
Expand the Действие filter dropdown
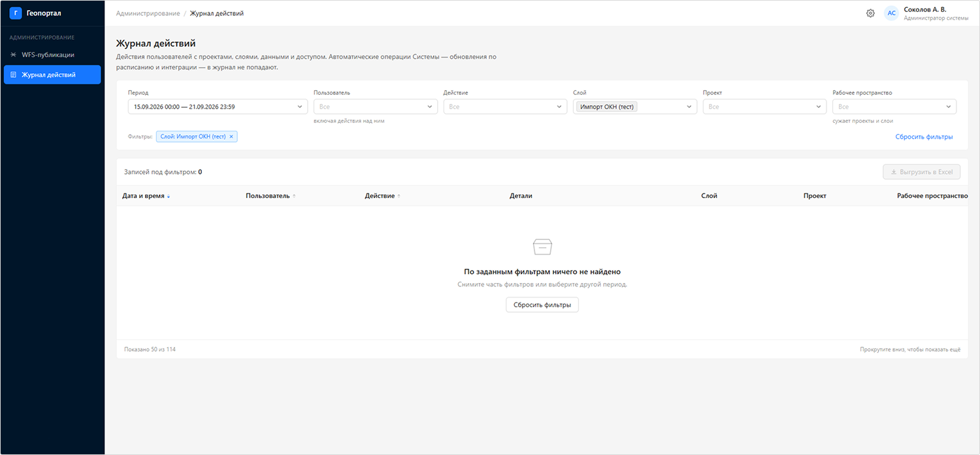point(505,107)
